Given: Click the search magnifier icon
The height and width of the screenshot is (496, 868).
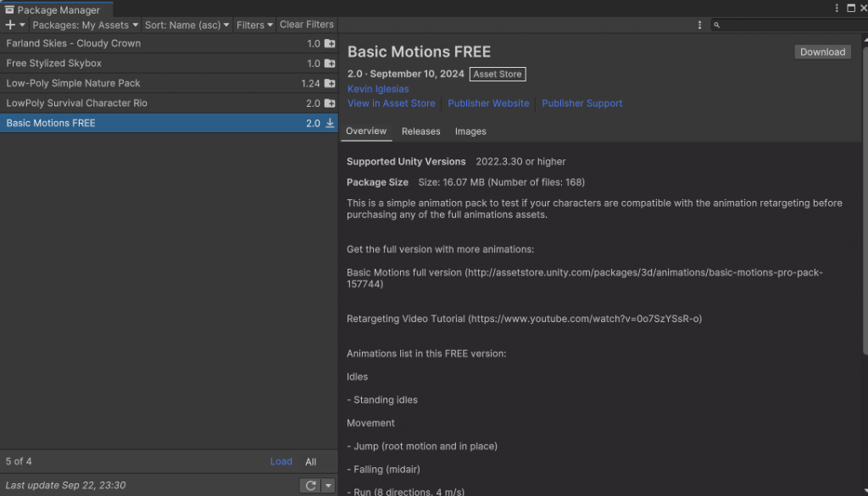Looking at the screenshot, I should pos(716,25).
